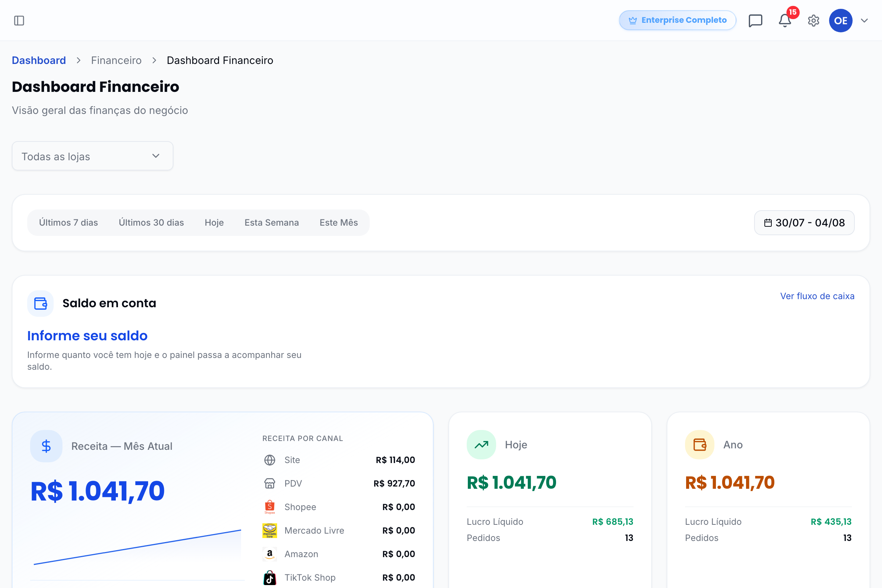Select the Últimos 7 dias tab
882x588 pixels.
pos(69,223)
